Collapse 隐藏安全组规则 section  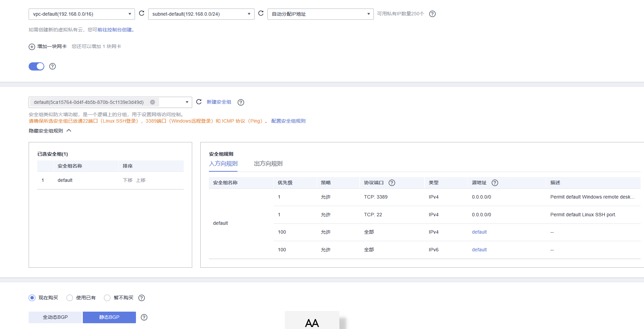pyautogui.click(x=50, y=131)
